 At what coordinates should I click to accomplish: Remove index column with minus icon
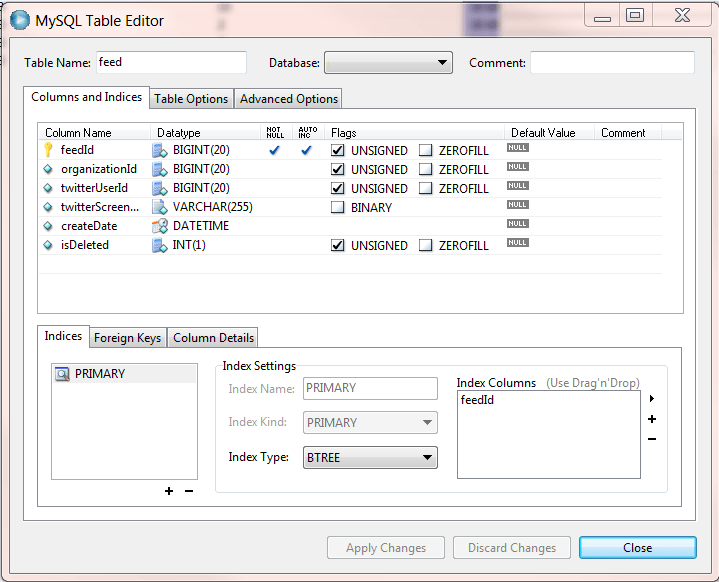tap(652, 439)
